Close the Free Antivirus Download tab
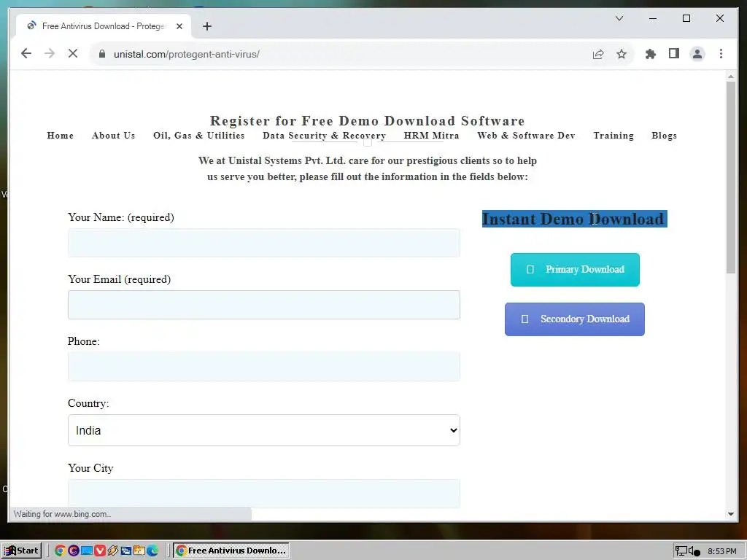This screenshot has height=560, width=747. (x=179, y=26)
